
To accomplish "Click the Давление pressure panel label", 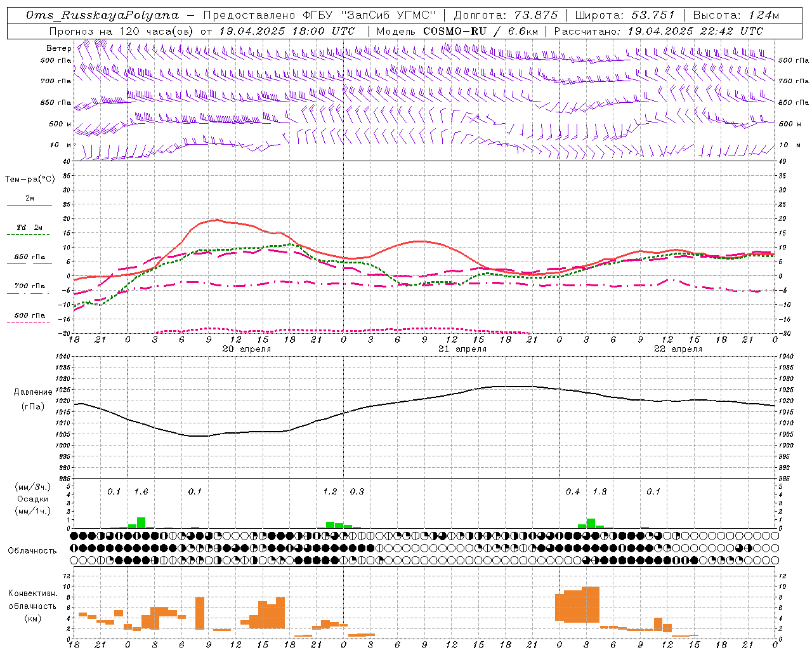I will coord(33,392).
